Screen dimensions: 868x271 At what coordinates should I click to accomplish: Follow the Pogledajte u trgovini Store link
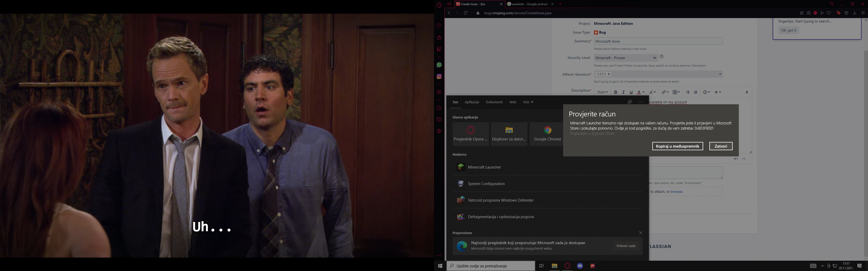(592, 134)
